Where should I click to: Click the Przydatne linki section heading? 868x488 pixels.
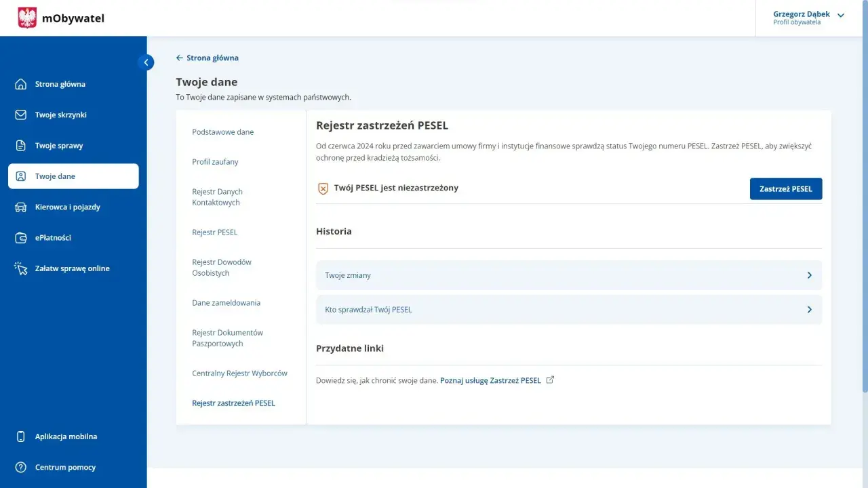tap(350, 348)
